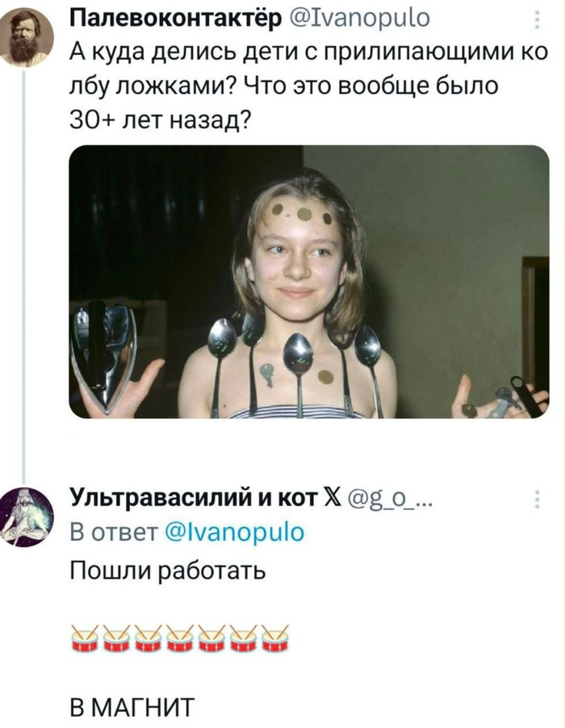565x728 pixels.
Task: Open the three-dot menu on Палевоконтактёр's tweet
Action: 538,20
